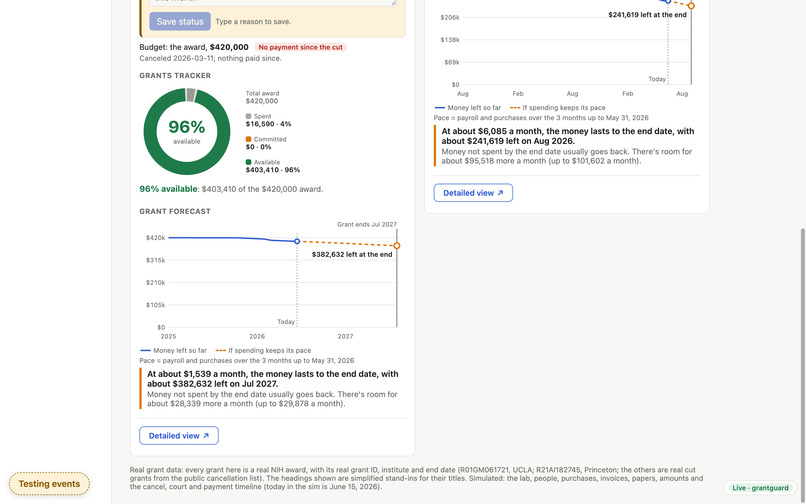Click 'Canceled 2026-03-11; nothing paid since.' text
Viewport: 806px width, 504px height.
[210, 59]
